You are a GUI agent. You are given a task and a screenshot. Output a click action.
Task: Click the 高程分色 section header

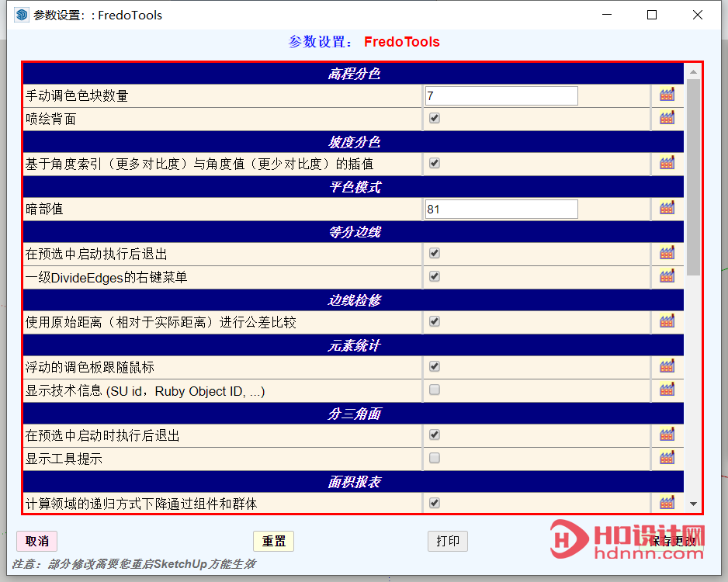(353, 73)
